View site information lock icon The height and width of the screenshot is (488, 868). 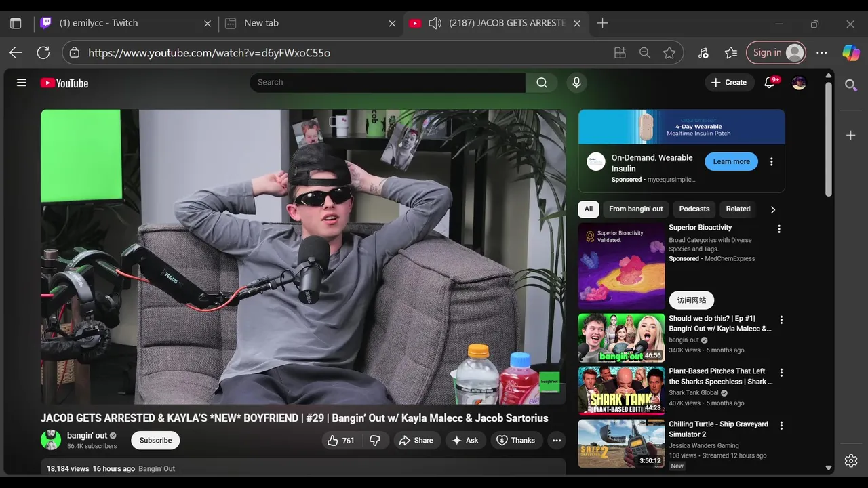75,53
